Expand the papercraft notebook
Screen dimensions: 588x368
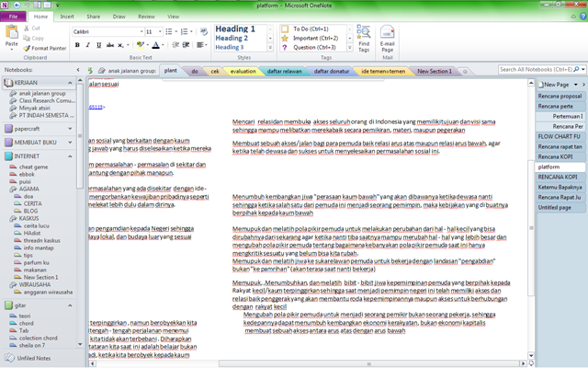pyautogui.click(x=70, y=129)
